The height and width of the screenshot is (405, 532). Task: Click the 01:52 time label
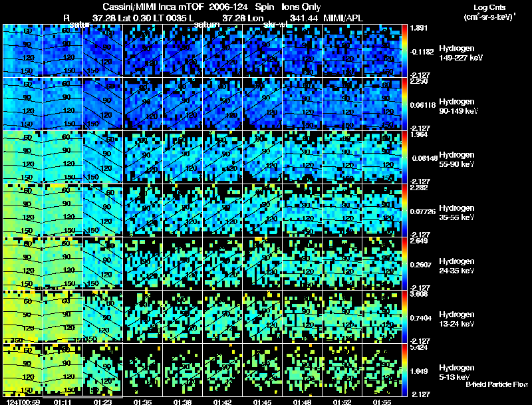coord(342,402)
